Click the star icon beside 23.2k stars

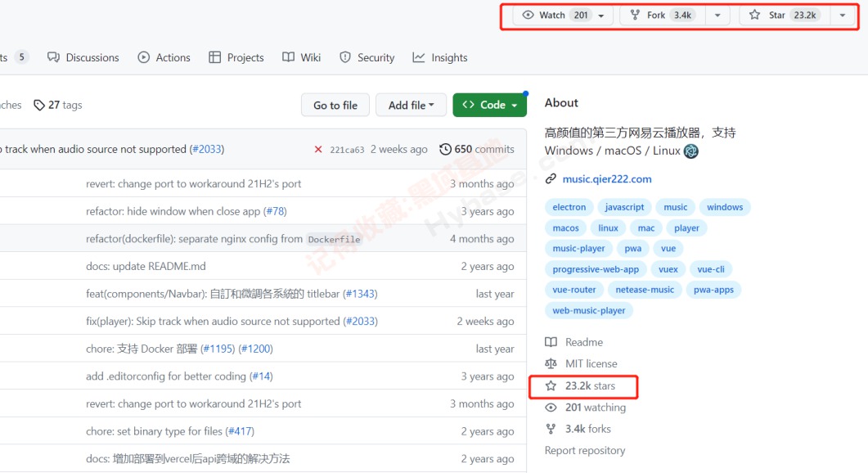[551, 386]
